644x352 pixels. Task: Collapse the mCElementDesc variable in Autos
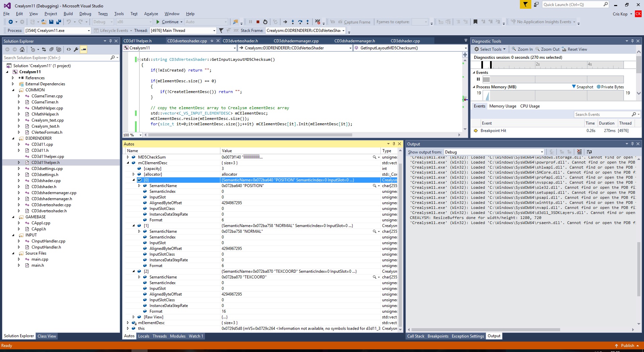pyautogui.click(x=128, y=163)
